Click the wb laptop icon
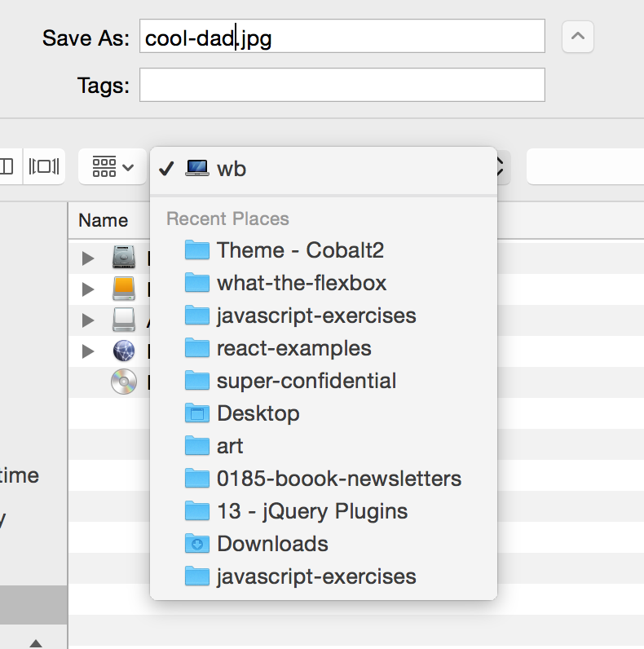Image resolution: width=644 pixels, height=649 pixels. point(197,169)
